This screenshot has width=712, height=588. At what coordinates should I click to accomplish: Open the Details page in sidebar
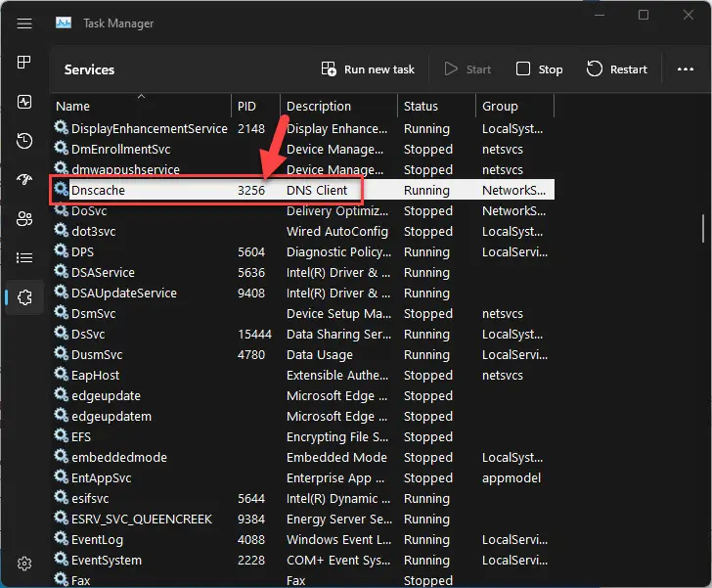pyautogui.click(x=24, y=258)
